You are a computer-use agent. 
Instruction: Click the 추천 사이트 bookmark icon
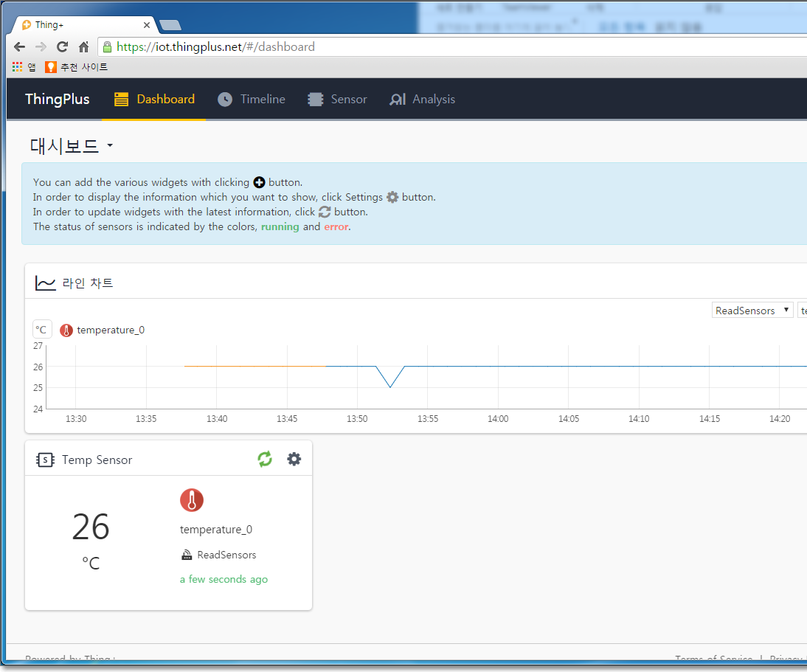pyautogui.click(x=50, y=66)
